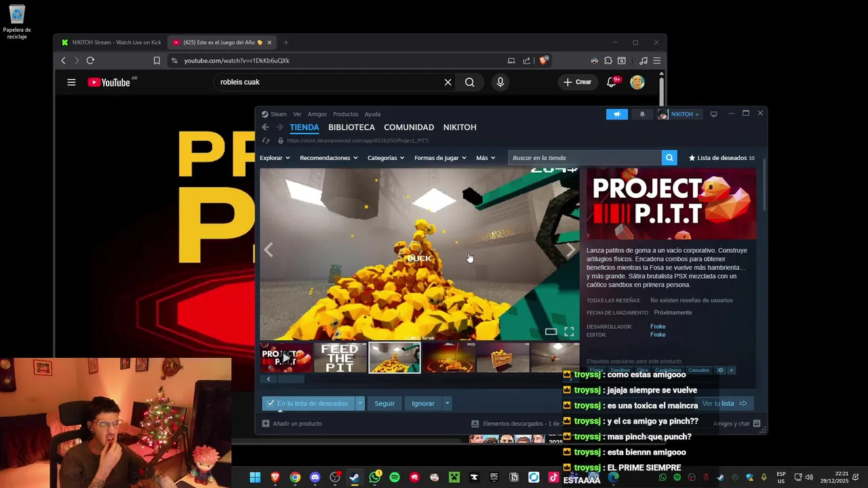This screenshot has height=488, width=868.
Task: Open Windows Start menu on taskbar
Action: [255, 478]
